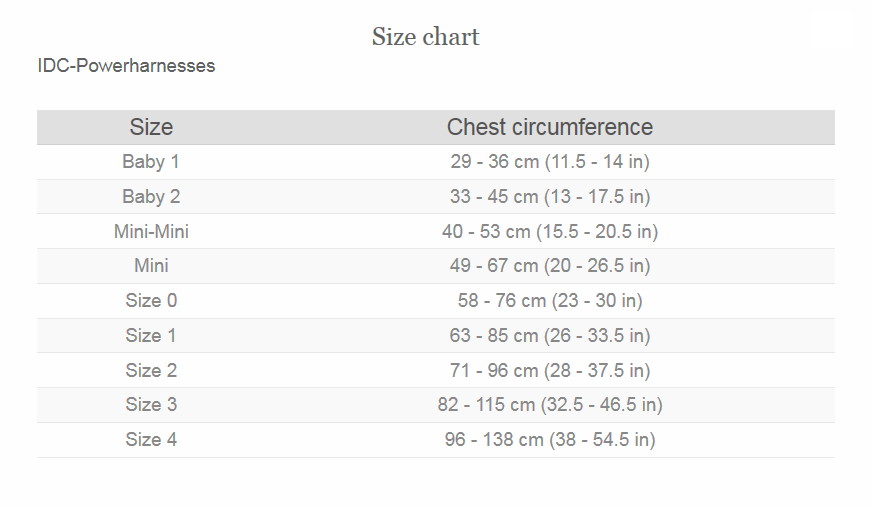Viewport: 873px width, 509px height.
Task: Click the 82 - 115 cm measurement
Action: 550,405
